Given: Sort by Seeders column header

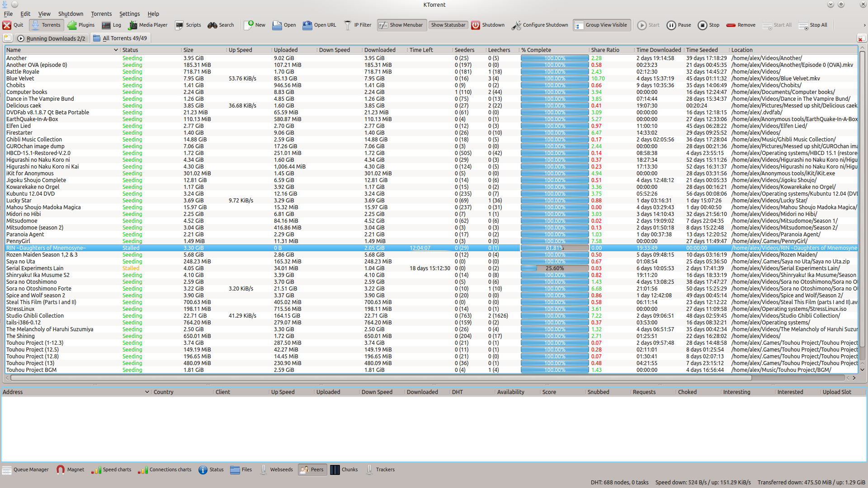Looking at the screenshot, I should (x=469, y=50).
